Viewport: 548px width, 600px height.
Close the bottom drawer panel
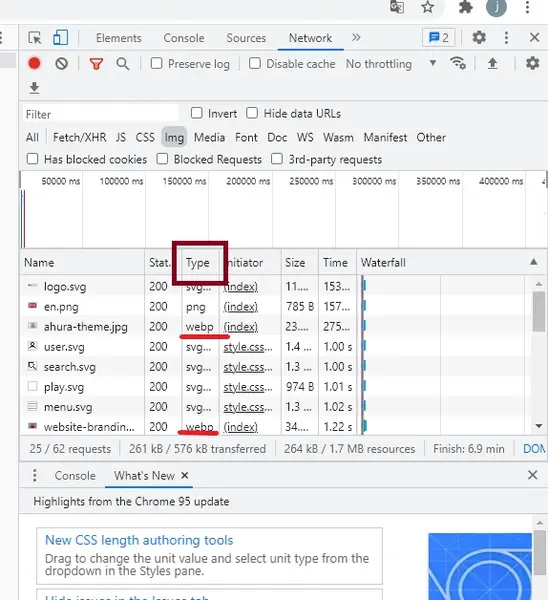532,475
